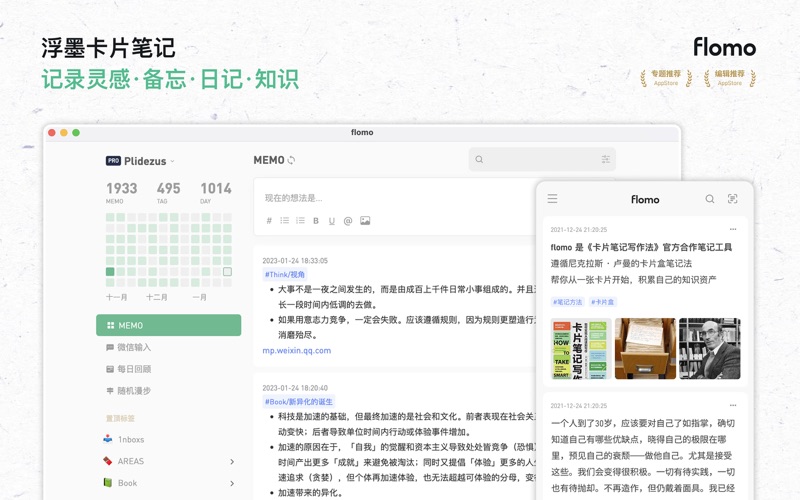The width and height of the screenshot is (800, 500).
Task: Toggle bold formatting in the memo editor
Action: [x=316, y=220]
